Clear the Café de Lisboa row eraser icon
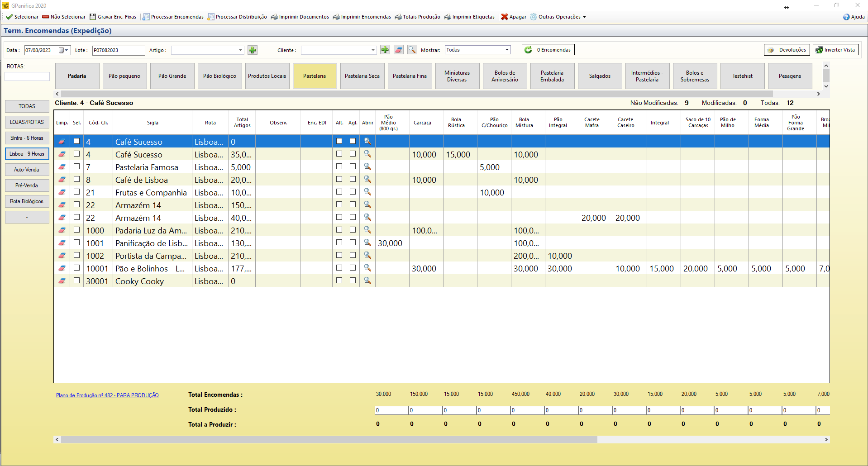Screen dimensions: 868x466 point(62,180)
